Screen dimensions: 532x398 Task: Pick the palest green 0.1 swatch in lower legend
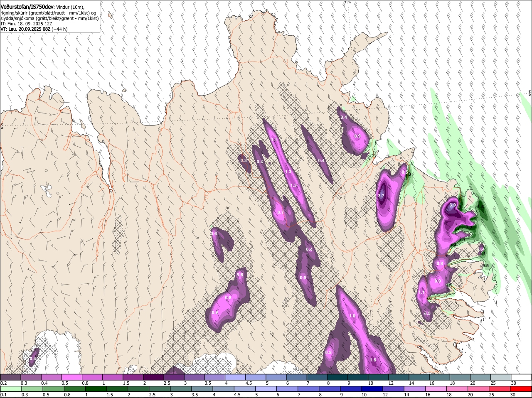click(11, 389)
